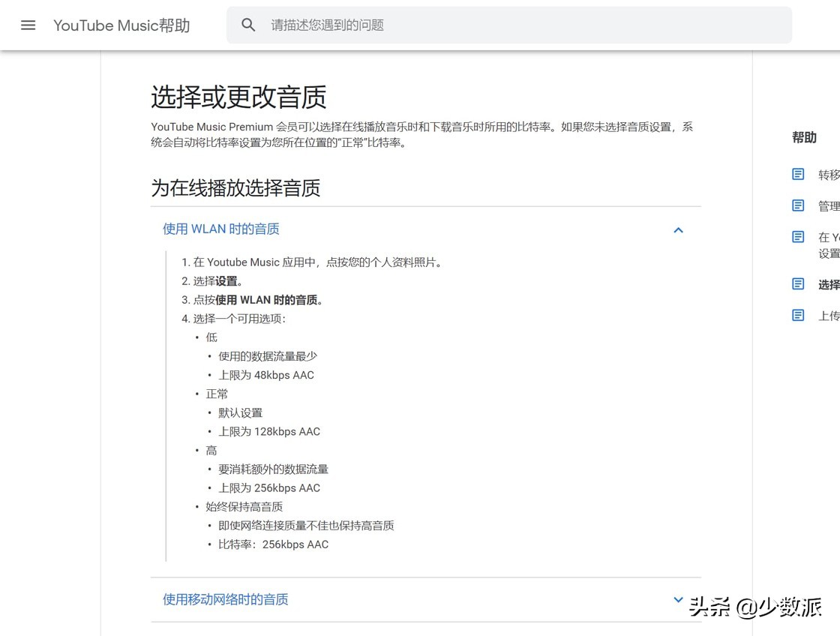Click the document icon beside the 管理 help article
This screenshot has width=840, height=636.
[x=797, y=205]
